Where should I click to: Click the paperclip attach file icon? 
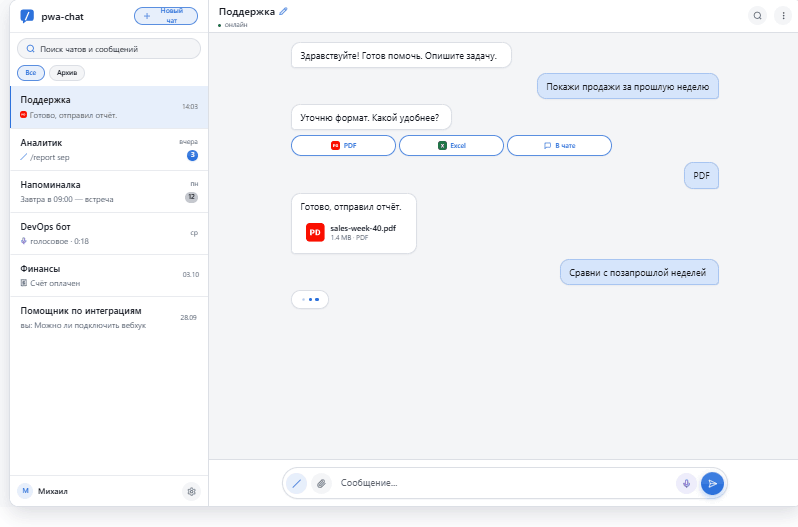point(321,483)
